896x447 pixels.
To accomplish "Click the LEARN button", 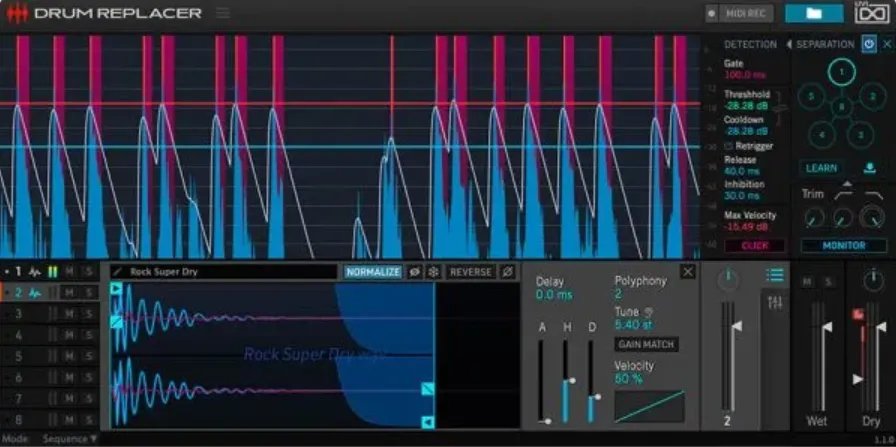I will 821,168.
